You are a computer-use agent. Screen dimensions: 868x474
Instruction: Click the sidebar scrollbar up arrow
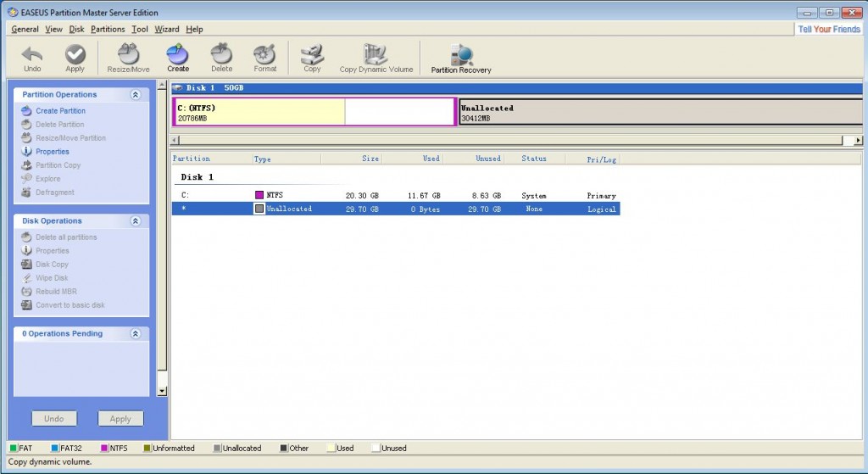pyautogui.click(x=162, y=86)
